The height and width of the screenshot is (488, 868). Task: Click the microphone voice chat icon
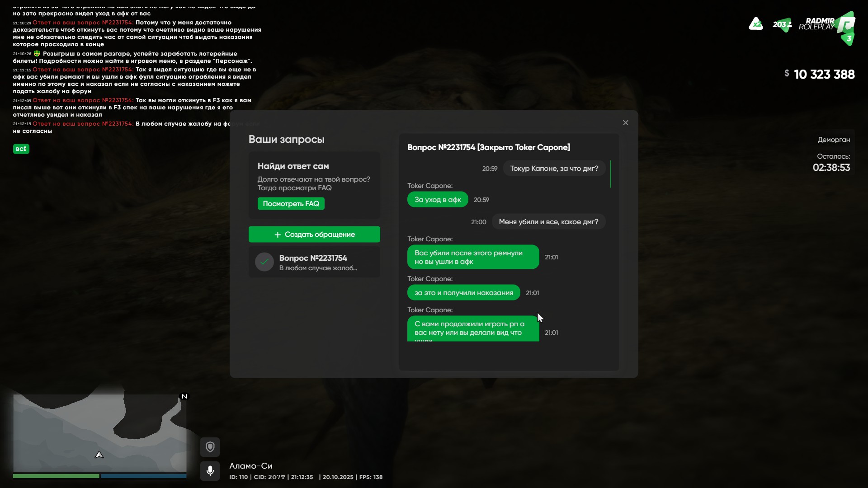coord(210,471)
